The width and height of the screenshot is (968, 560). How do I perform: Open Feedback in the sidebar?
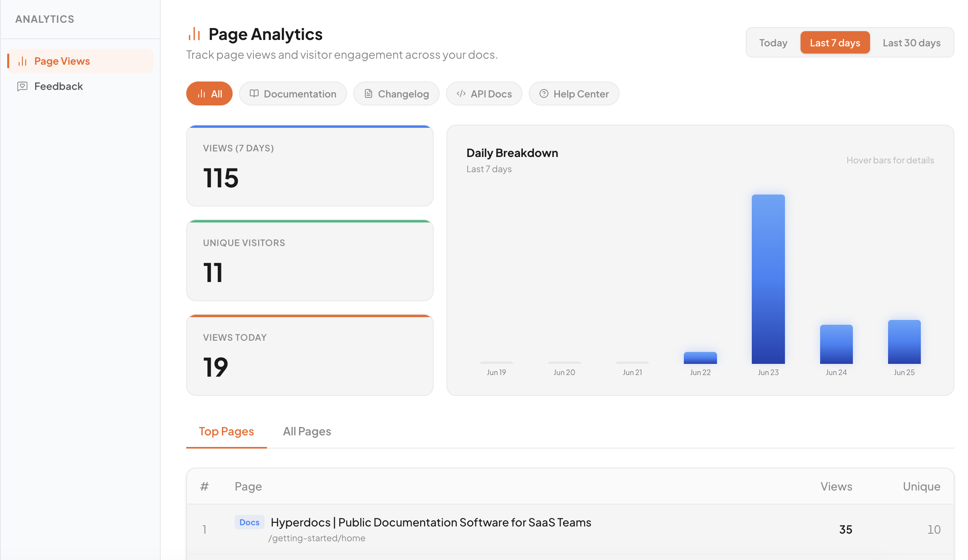pyautogui.click(x=80, y=86)
